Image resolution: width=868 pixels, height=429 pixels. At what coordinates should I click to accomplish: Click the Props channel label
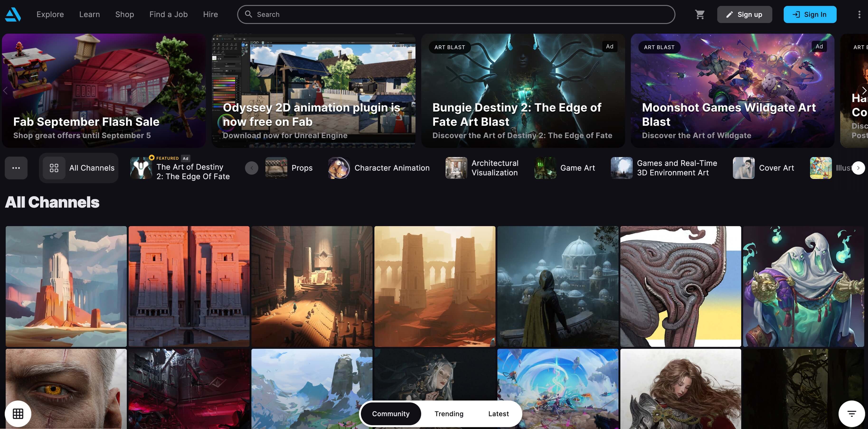tap(302, 168)
